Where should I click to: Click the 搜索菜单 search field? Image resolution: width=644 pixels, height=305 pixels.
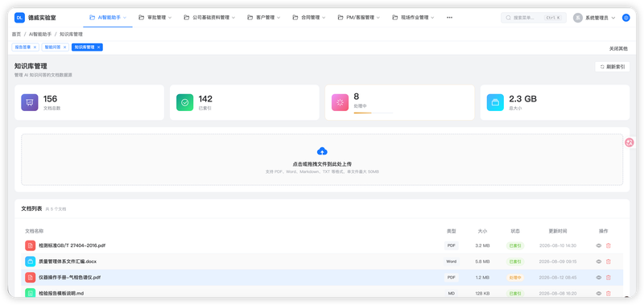coord(534,18)
